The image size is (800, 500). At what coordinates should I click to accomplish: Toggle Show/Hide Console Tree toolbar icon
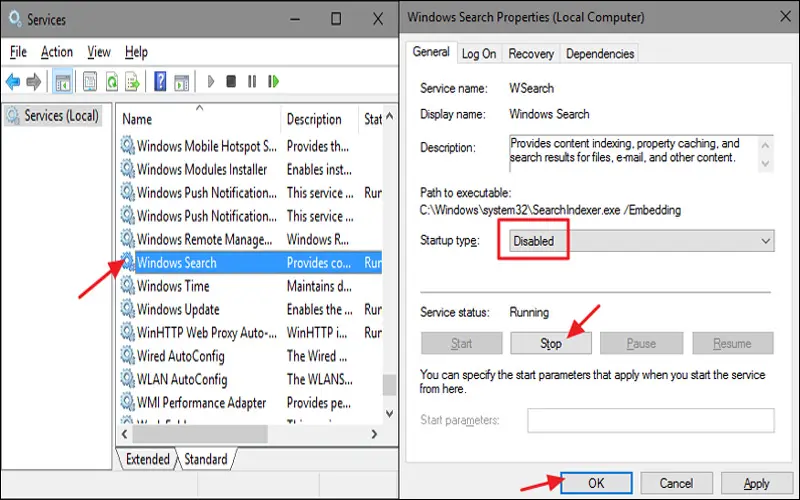[63, 82]
